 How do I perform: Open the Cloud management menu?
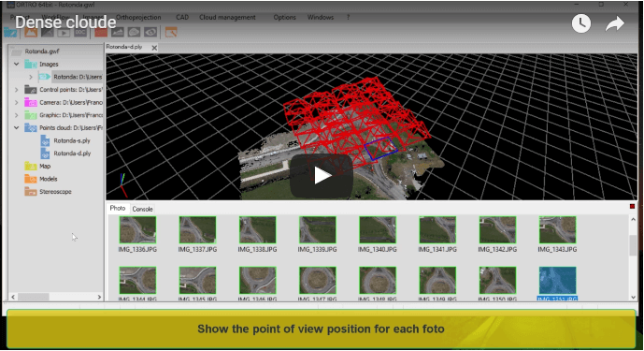coord(227,17)
